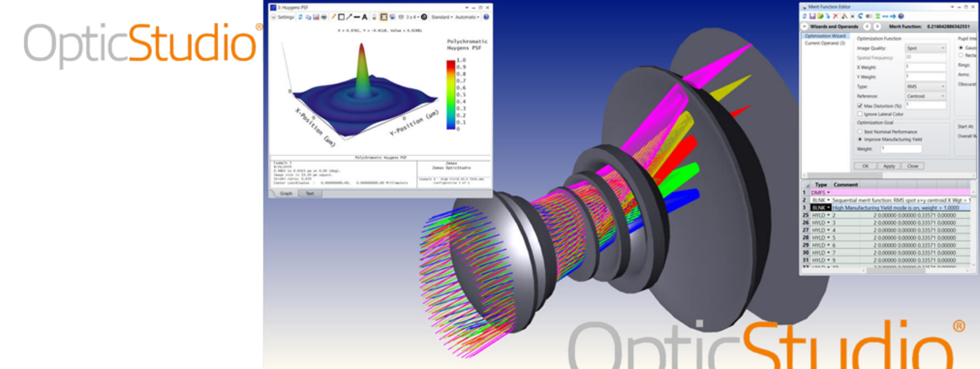Click the pencil draw tool in PSF toolbar

333,17
